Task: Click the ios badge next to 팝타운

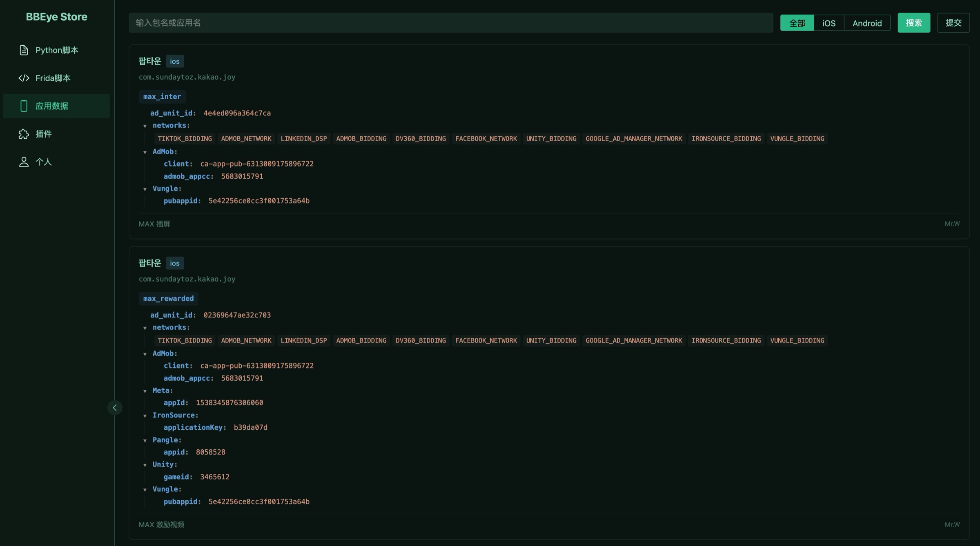Action: [x=175, y=61]
